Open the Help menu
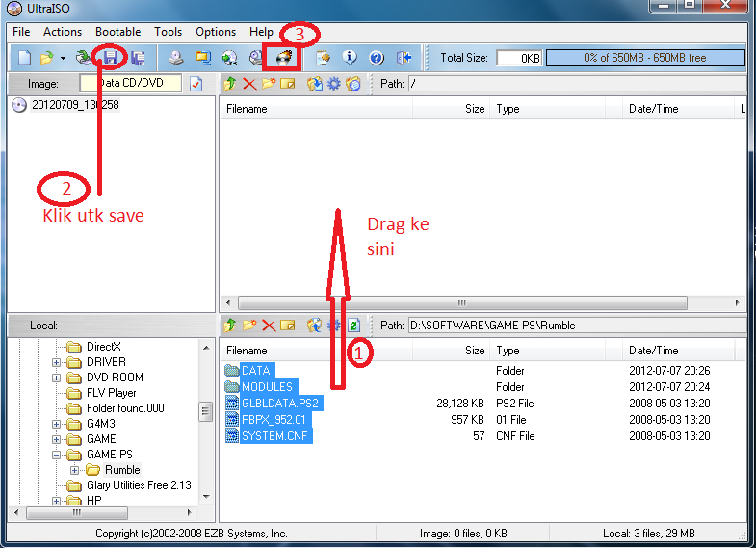Viewport: 756px width, 548px height. [x=261, y=32]
